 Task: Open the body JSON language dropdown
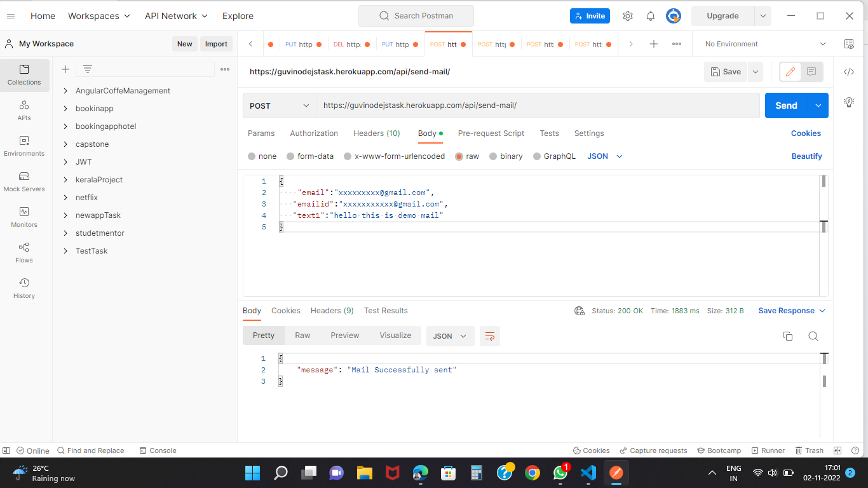pyautogui.click(x=605, y=156)
